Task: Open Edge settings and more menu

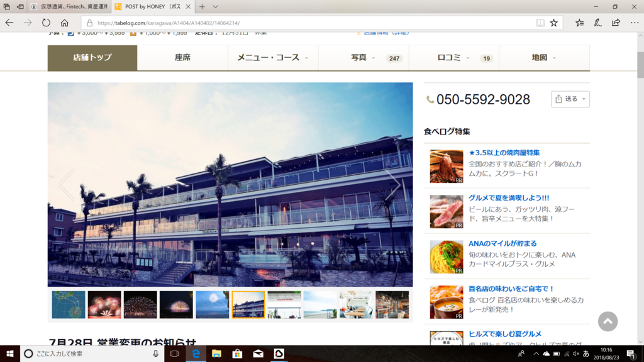Action: click(634, 23)
